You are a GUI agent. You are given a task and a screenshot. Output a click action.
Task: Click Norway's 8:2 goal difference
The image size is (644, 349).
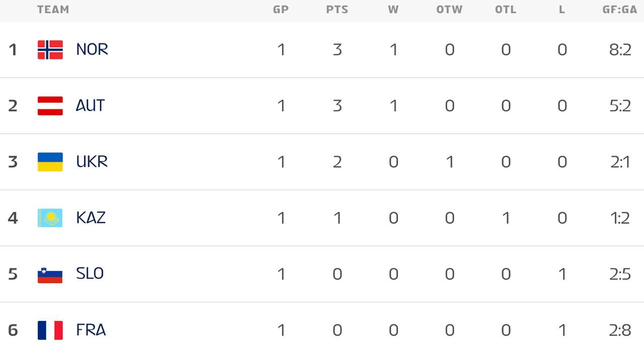[x=620, y=49]
